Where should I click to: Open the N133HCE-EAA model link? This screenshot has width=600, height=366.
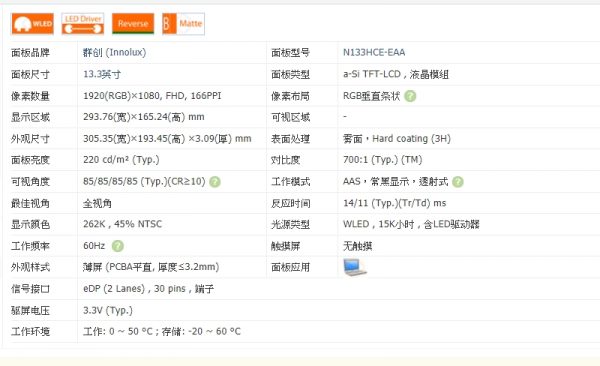point(374,52)
